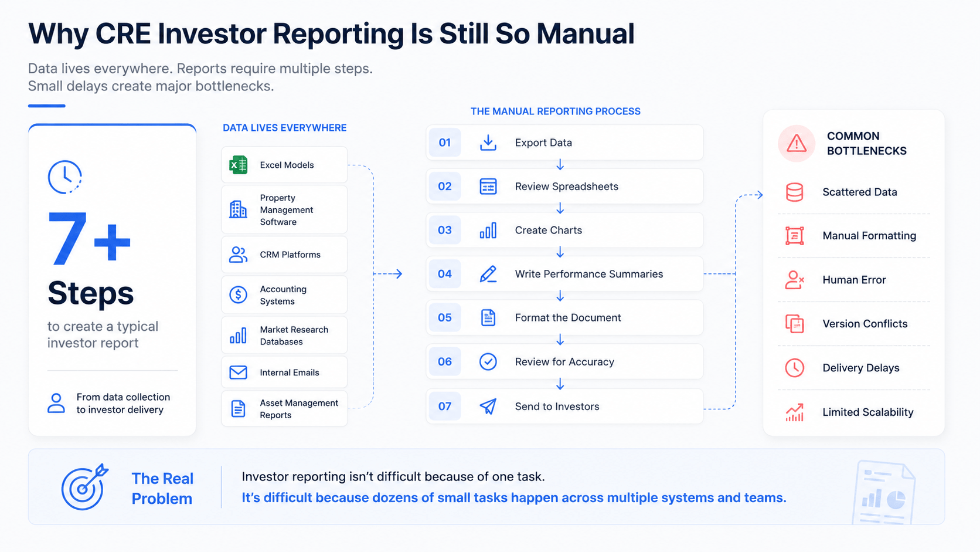This screenshot has height=552, width=980.
Task: Click the Market Research Databases bar icon
Action: pyautogui.click(x=238, y=336)
